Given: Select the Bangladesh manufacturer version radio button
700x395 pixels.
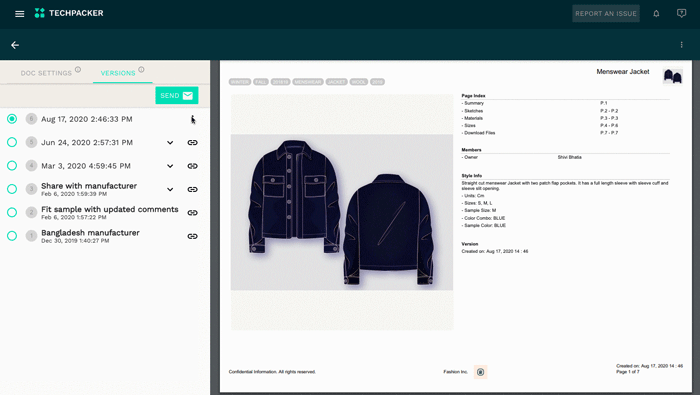Looking at the screenshot, I should pyautogui.click(x=12, y=236).
